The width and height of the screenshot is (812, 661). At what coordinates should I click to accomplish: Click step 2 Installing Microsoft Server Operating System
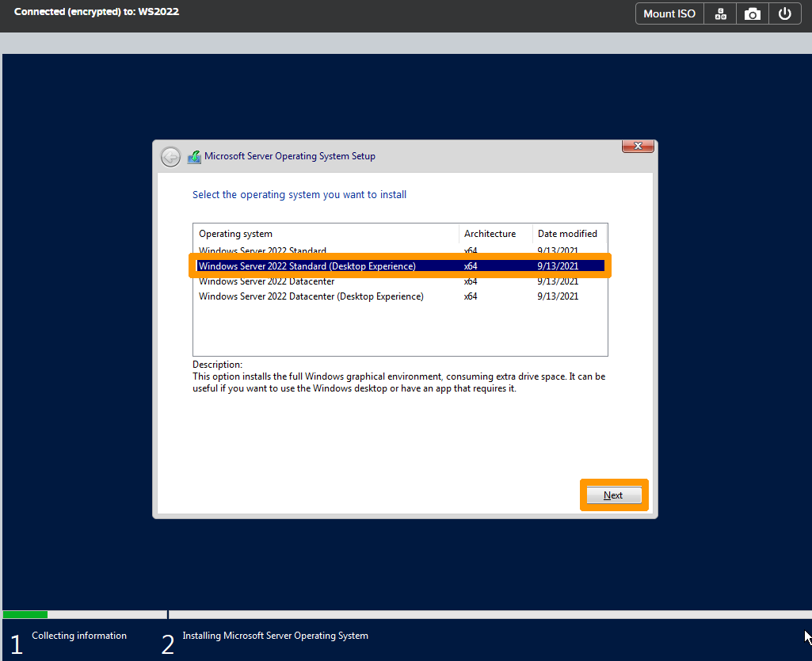[276, 636]
